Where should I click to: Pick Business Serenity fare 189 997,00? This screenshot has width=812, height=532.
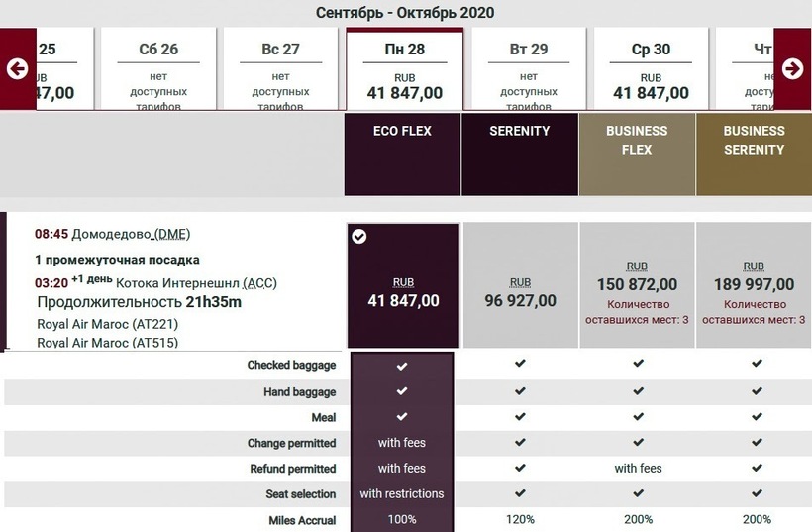click(754, 291)
